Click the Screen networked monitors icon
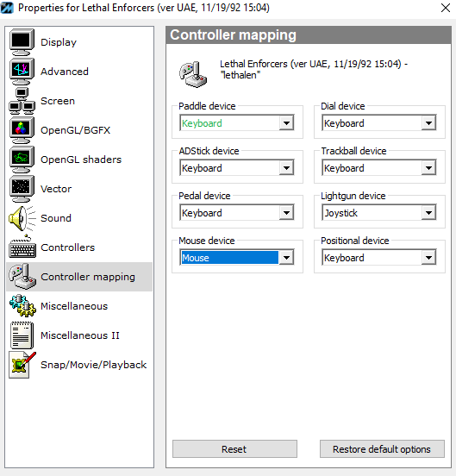 22,101
